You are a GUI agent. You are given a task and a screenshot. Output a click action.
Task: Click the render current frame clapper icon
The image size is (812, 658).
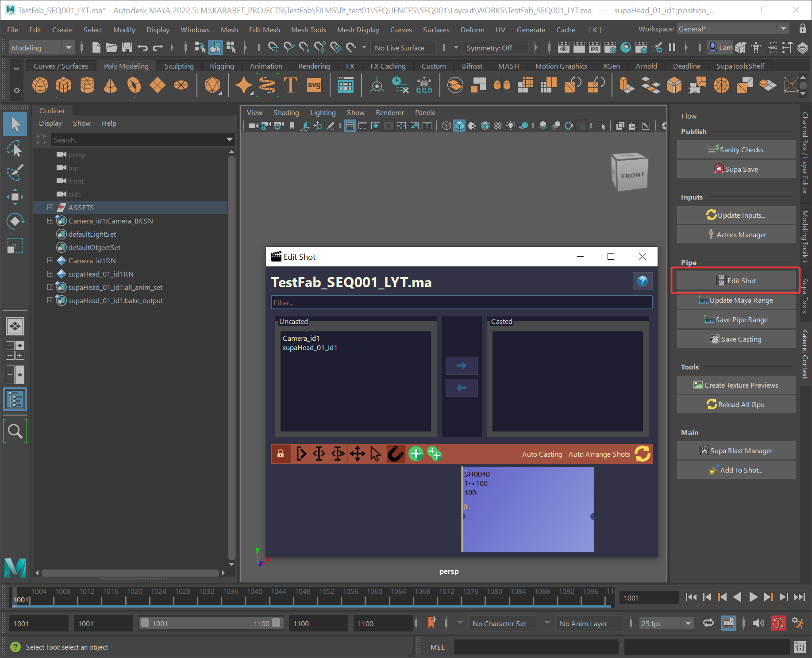point(579,47)
